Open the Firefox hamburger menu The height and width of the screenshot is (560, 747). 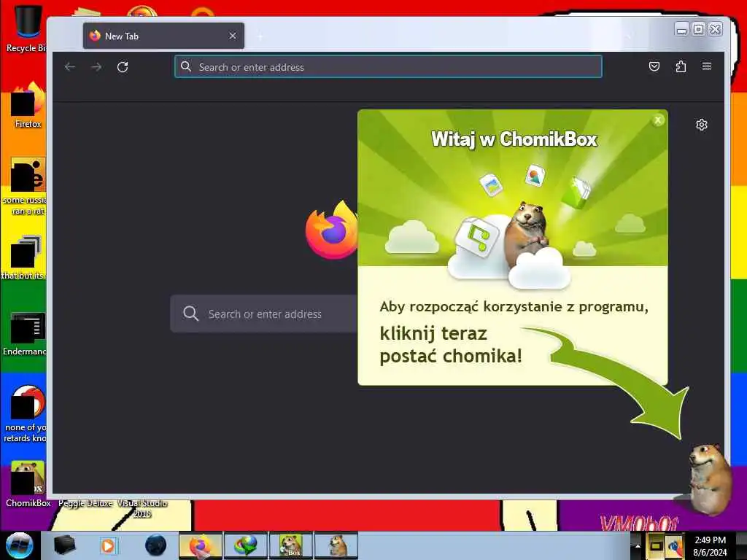tap(706, 66)
